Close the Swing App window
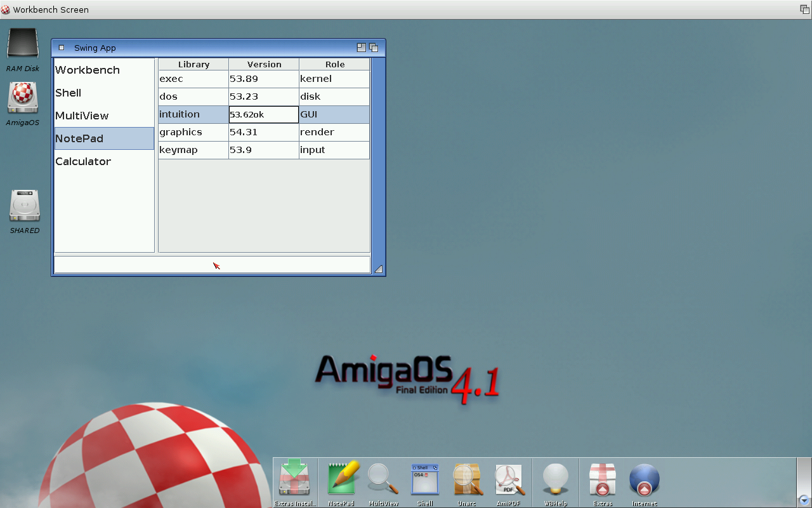 pyautogui.click(x=62, y=48)
